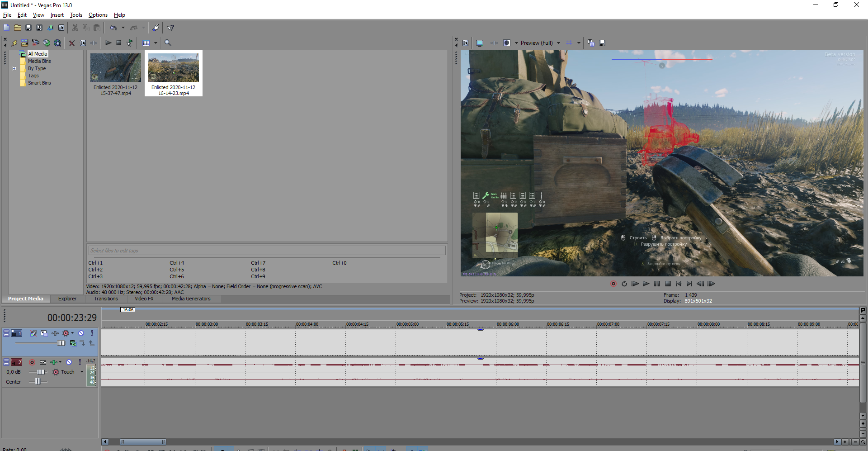Open the Preview (Full) quality dropdown

558,43
